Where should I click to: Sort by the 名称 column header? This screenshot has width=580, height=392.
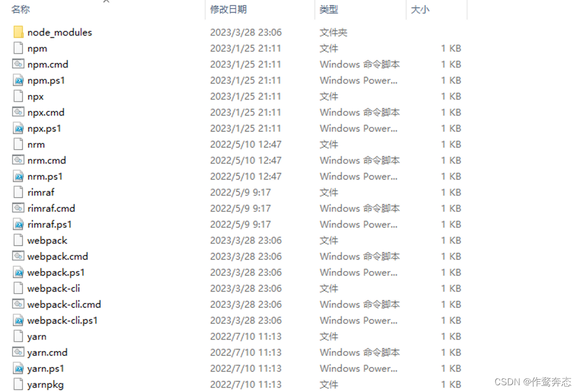[x=20, y=9]
